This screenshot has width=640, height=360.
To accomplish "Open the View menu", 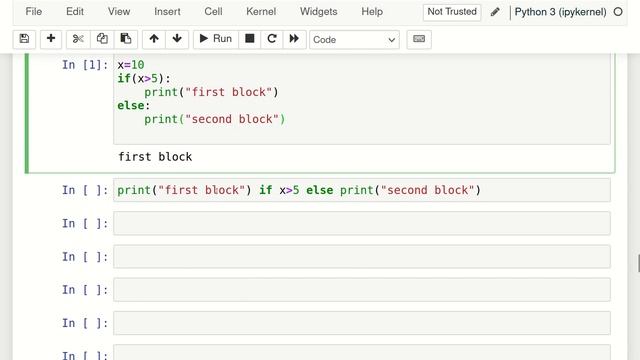I will click(x=119, y=12).
